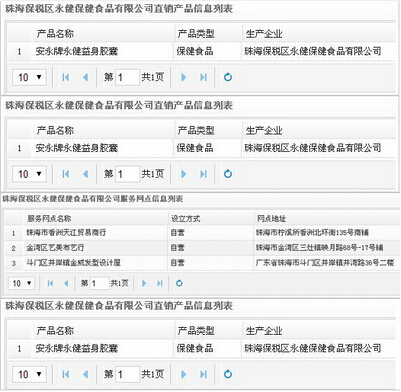Screen dimensions: 401x392
Task: Go to previous page in second product table
Action: pyautogui.click(x=86, y=174)
